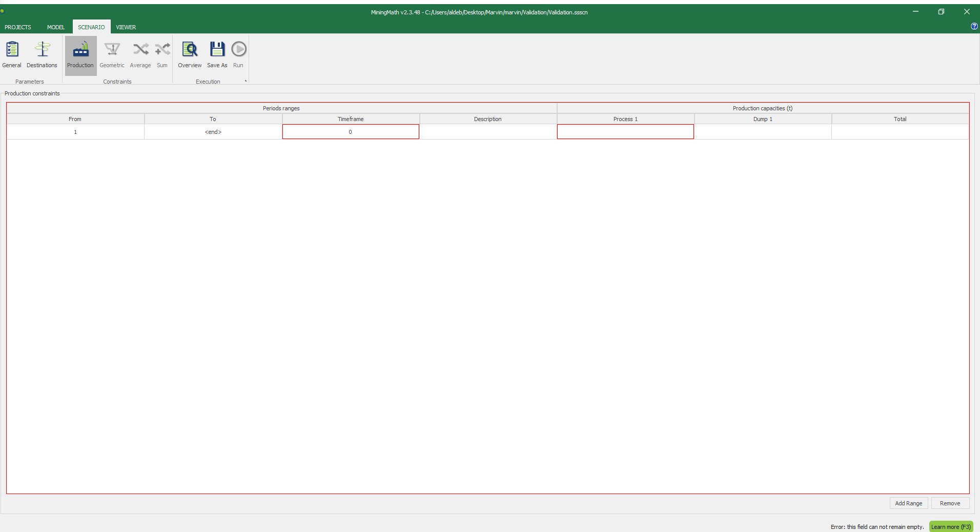Viewport: 980px width, 532px height.
Task: Open Average constraints icon
Action: 140,50
